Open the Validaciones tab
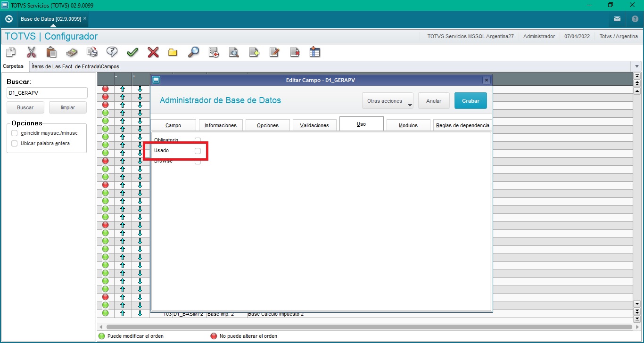This screenshot has width=644, height=343. coord(314,125)
